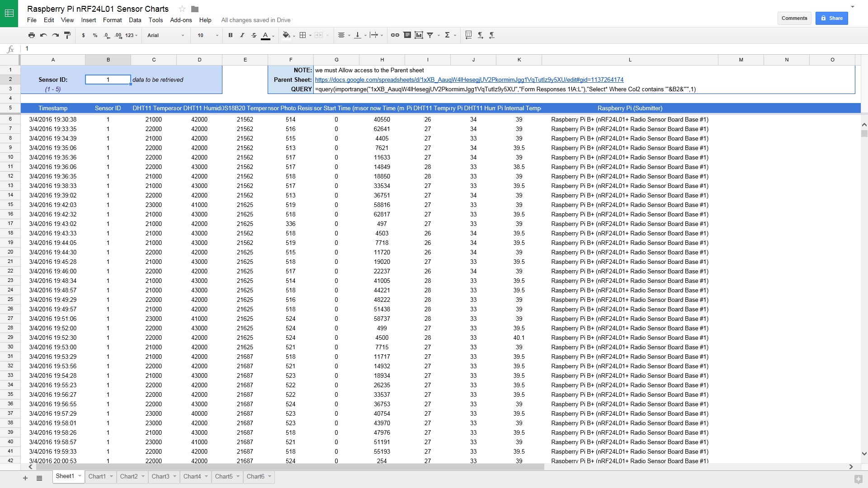
Task: Move spreadsheet to a folder
Action: pyautogui.click(x=195, y=9)
